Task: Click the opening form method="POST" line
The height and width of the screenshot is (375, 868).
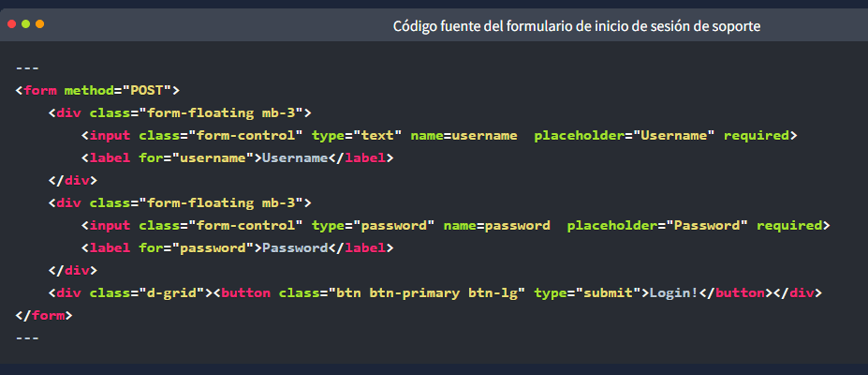Action: tap(98, 90)
